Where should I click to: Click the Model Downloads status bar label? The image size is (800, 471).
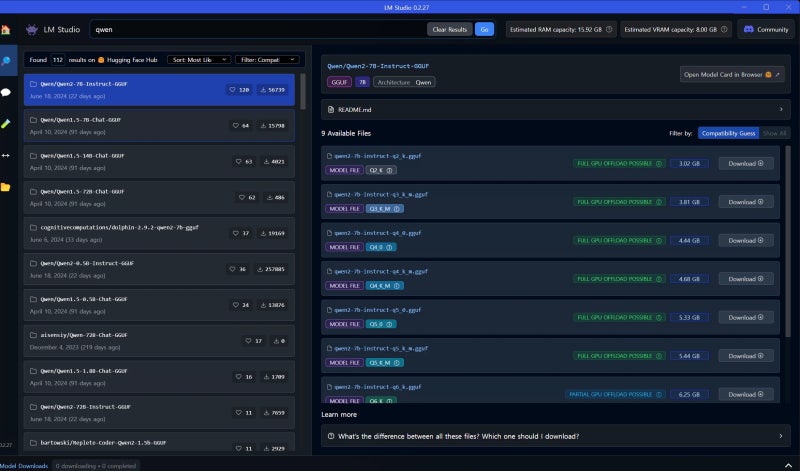tap(24, 466)
